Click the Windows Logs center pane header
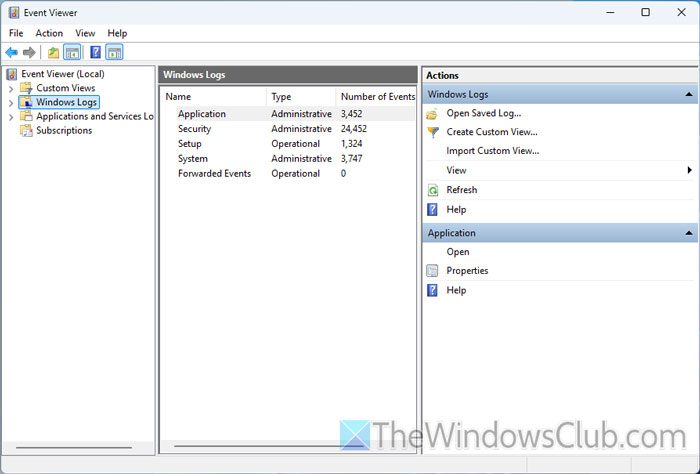The image size is (700, 474). (x=288, y=75)
